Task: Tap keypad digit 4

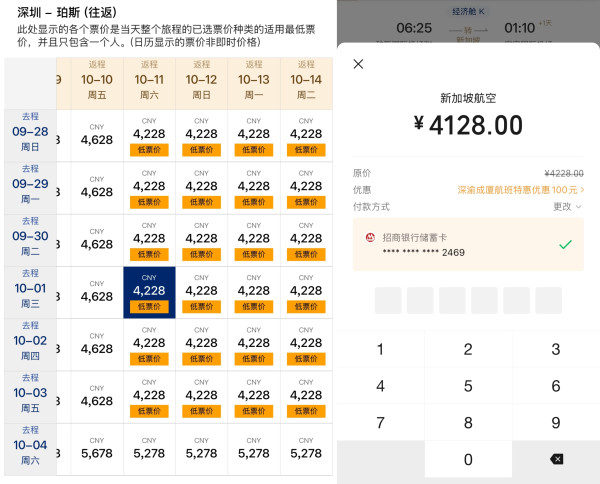Action: [x=380, y=386]
